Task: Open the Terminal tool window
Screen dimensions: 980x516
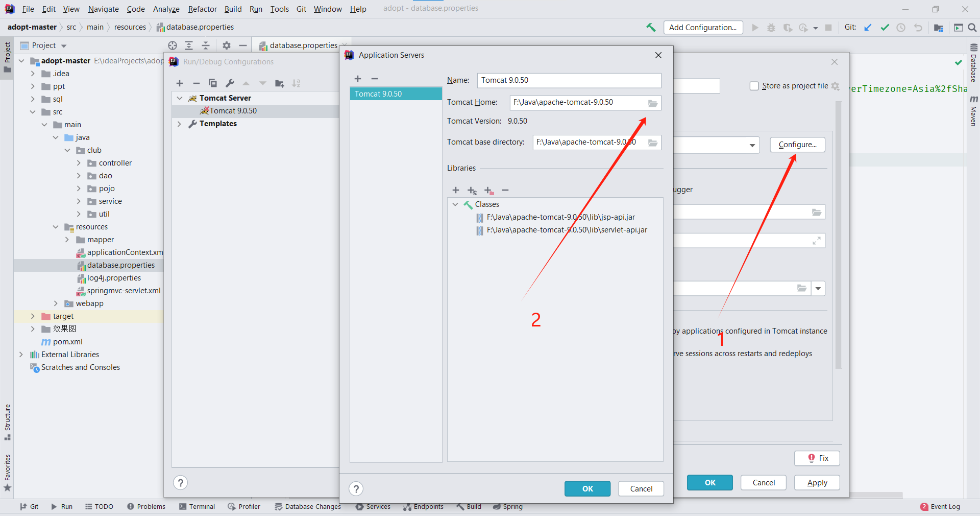Action: point(197,507)
